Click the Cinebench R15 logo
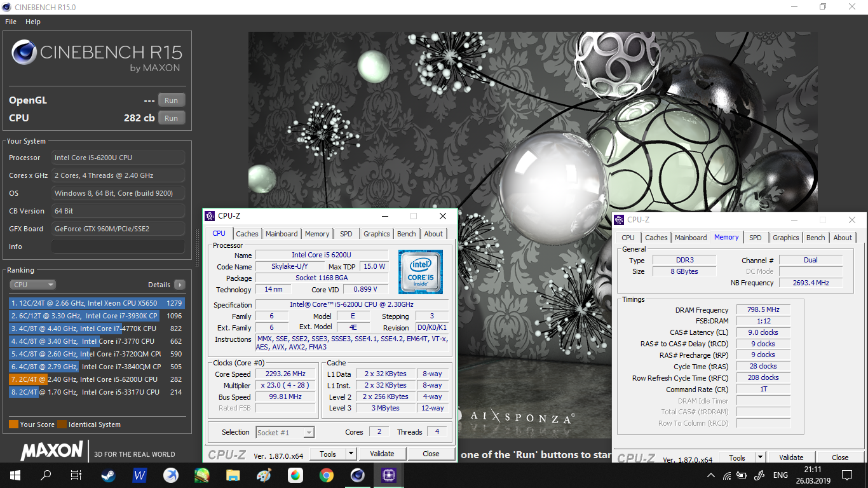This screenshot has width=868, height=488. tap(97, 56)
